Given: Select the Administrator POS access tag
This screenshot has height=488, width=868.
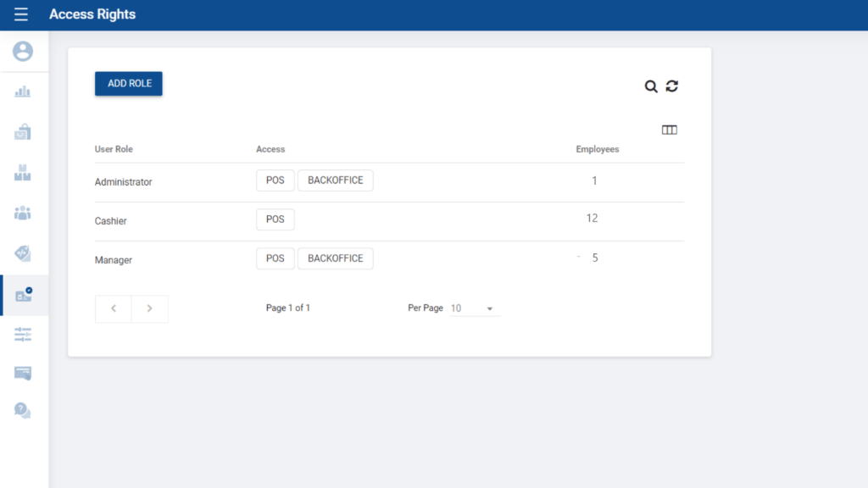Looking at the screenshot, I should (275, 180).
